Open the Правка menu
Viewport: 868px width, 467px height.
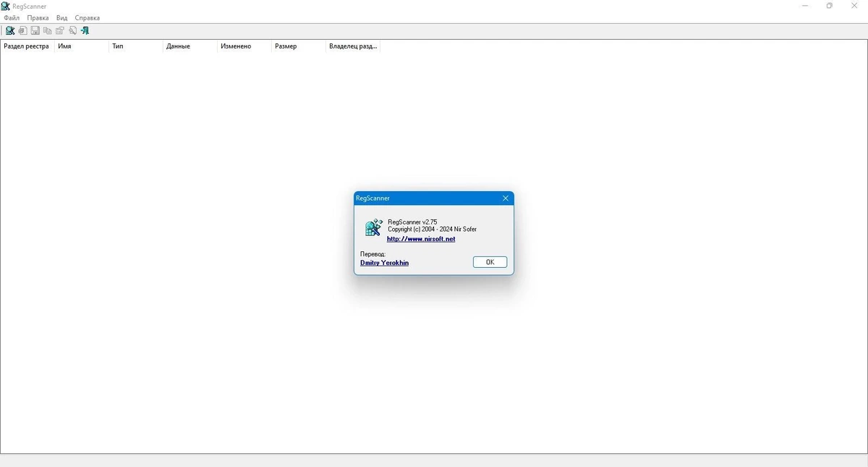38,17
